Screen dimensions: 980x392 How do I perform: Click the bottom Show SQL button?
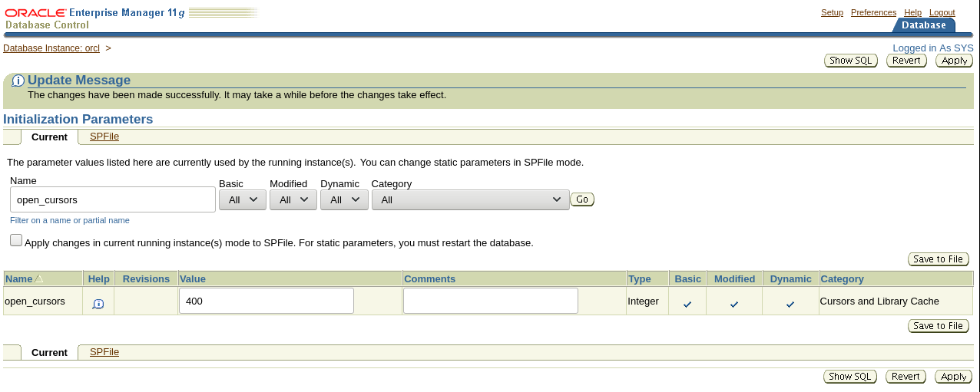pos(850,377)
